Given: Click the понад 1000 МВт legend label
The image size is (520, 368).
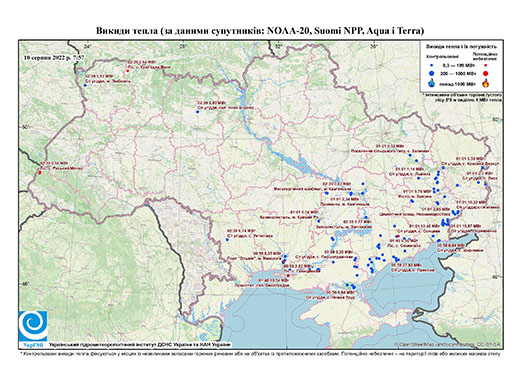Looking at the screenshot, I should (457, 83).
